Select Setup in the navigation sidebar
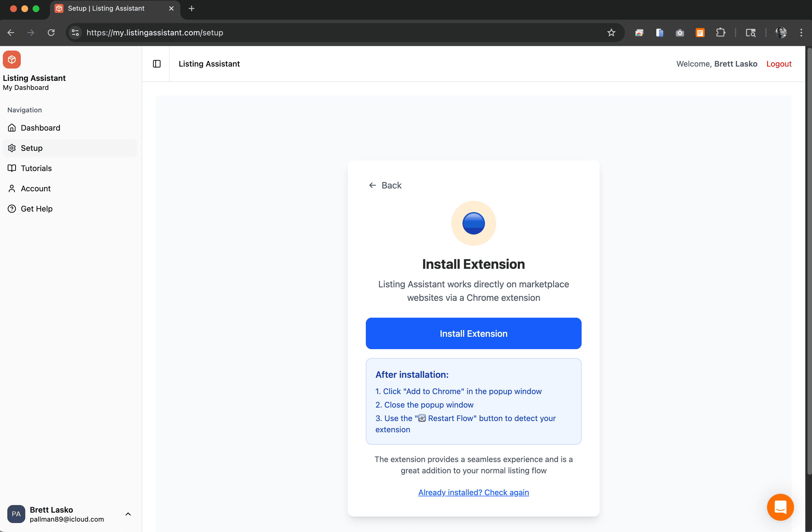The image size is (812, 532). tap(32, 148)
